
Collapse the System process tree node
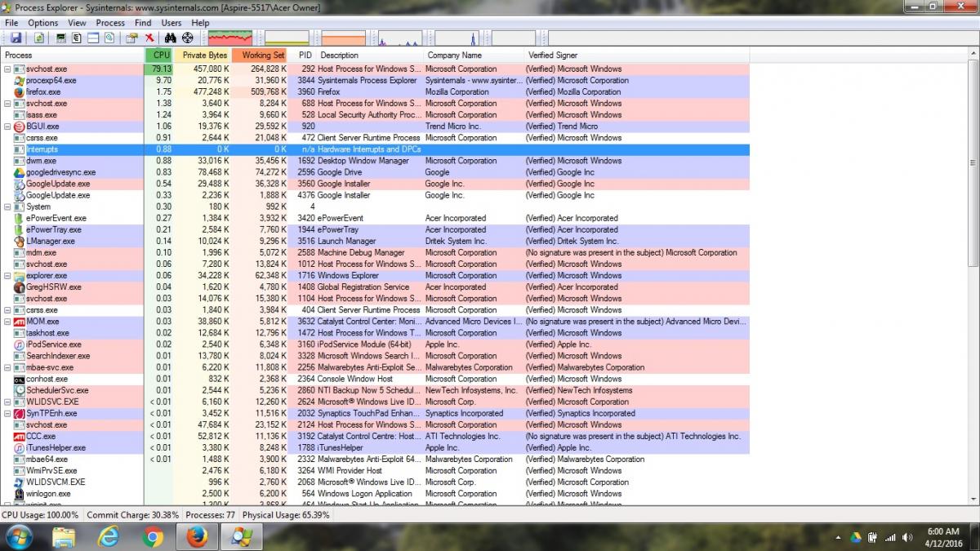[7, 207]
